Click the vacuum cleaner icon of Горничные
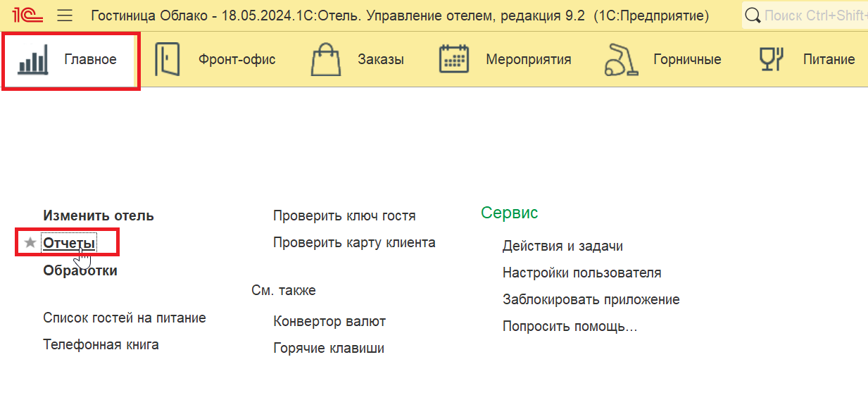Image resolution: width=868 pixels, height=419 pixels. pyautogui.click(x=622, y=59)
